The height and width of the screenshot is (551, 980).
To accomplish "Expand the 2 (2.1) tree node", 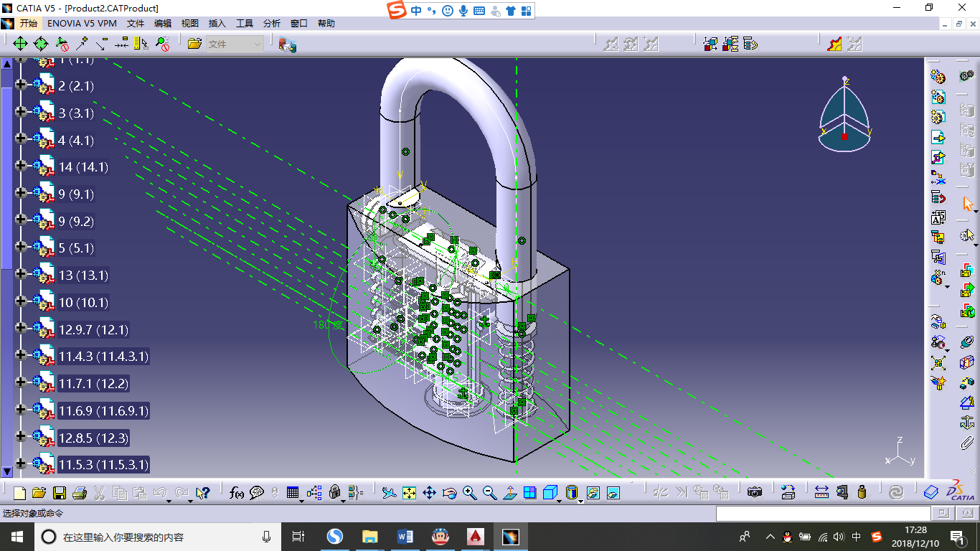I will (x=20, y=86).
